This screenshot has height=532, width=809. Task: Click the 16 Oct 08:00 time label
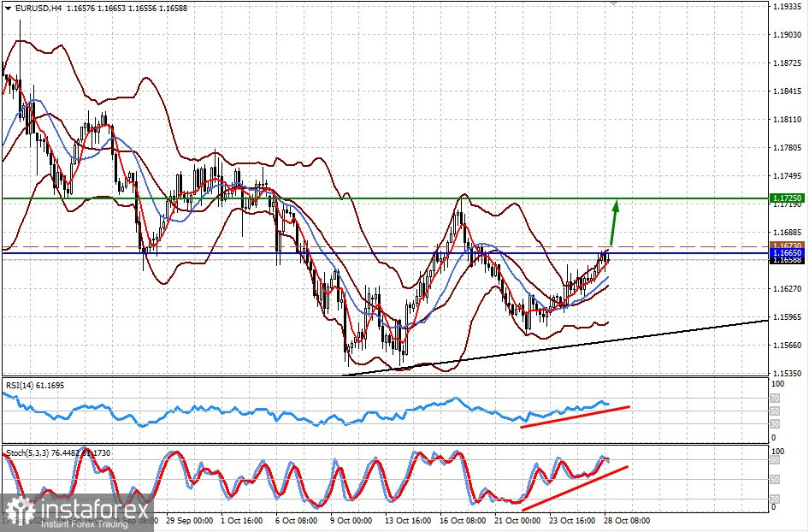(x=463, y=521)
